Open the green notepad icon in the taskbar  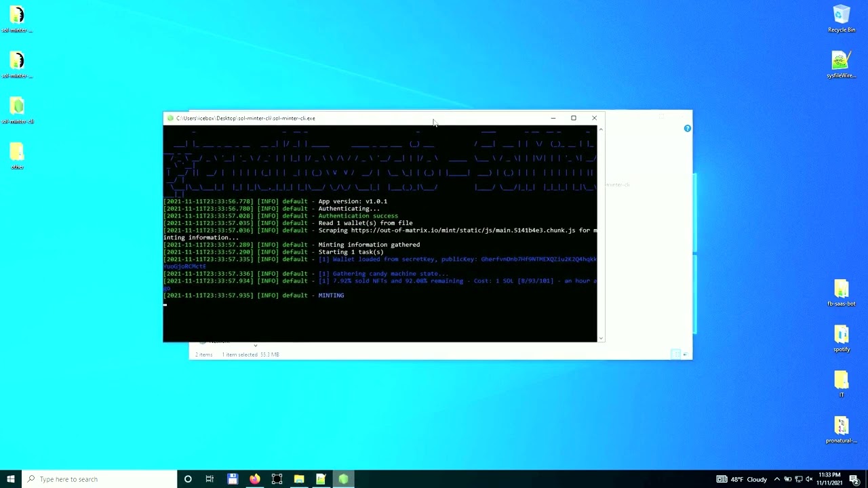321,479
